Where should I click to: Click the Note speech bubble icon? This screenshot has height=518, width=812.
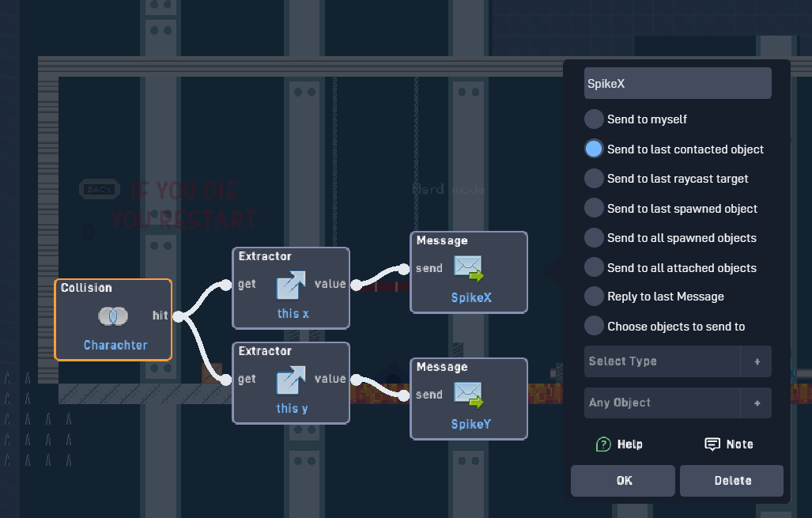pyautogui.click(x=712, y=444)
